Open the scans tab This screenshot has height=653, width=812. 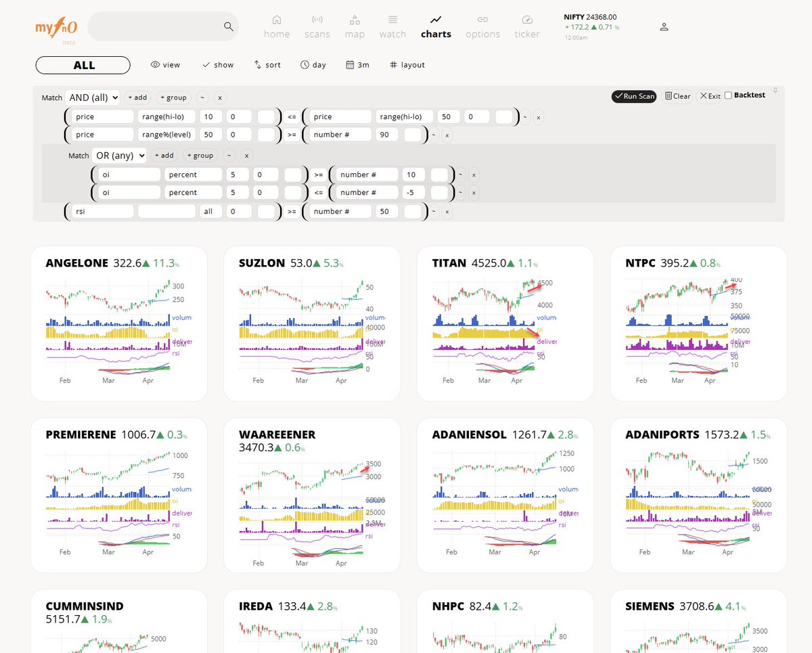pyautogui.click(x=317, y=27)
